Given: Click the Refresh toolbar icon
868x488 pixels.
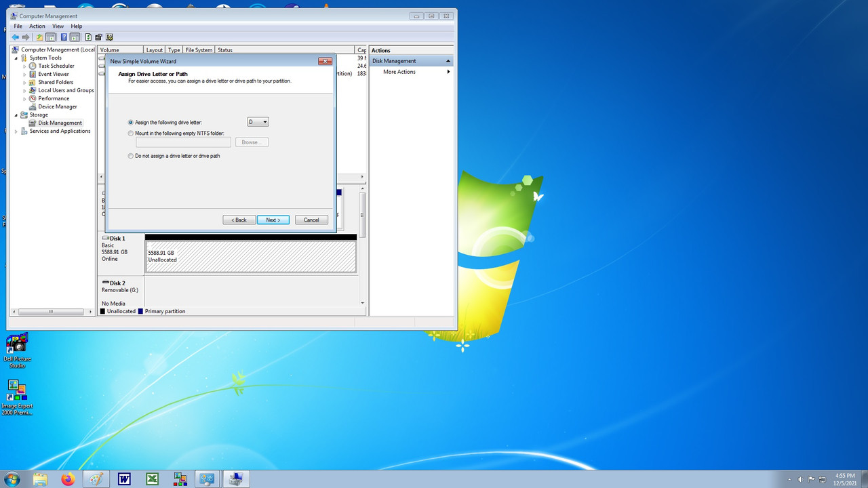Looking at the screenshot, I should point(88,37).
